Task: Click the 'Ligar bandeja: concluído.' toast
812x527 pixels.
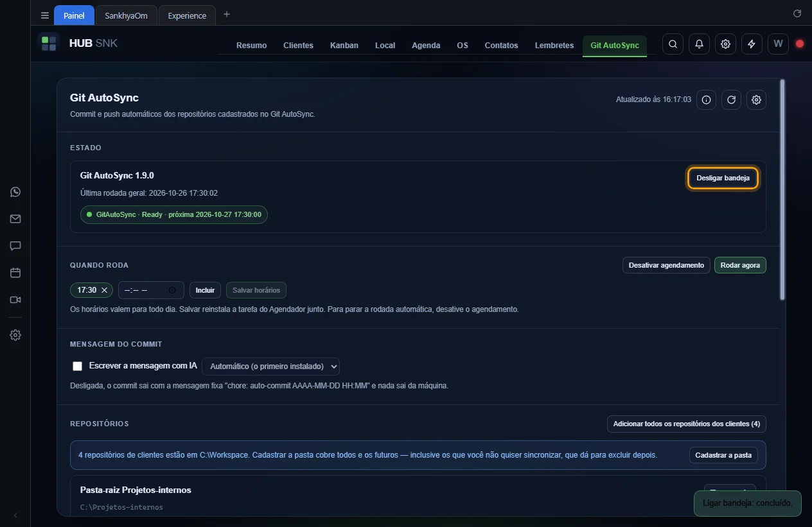Action: (x=748, y=503)
